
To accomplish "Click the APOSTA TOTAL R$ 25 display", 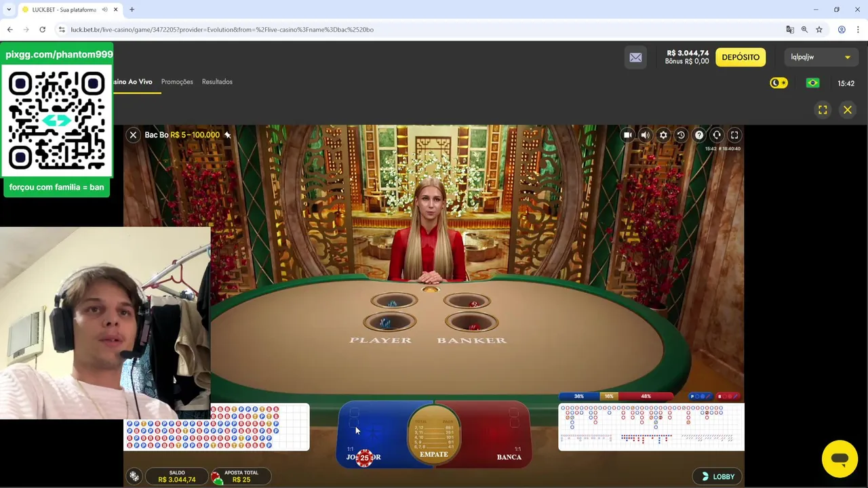I will 241,476.
